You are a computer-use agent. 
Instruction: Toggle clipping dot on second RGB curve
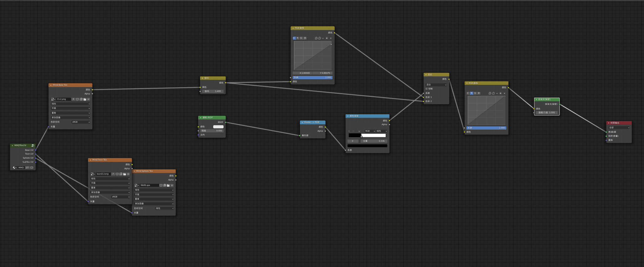[x=501, y=93]
